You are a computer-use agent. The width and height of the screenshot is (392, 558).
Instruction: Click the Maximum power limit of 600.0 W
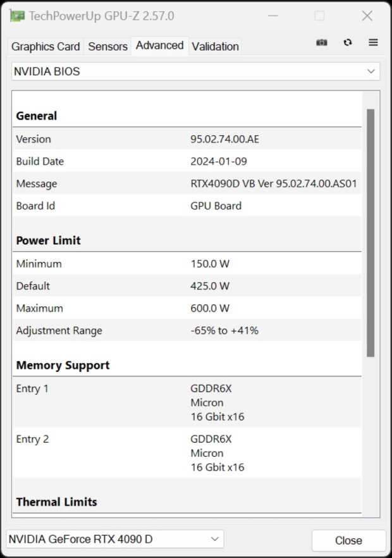coord(210,308)
